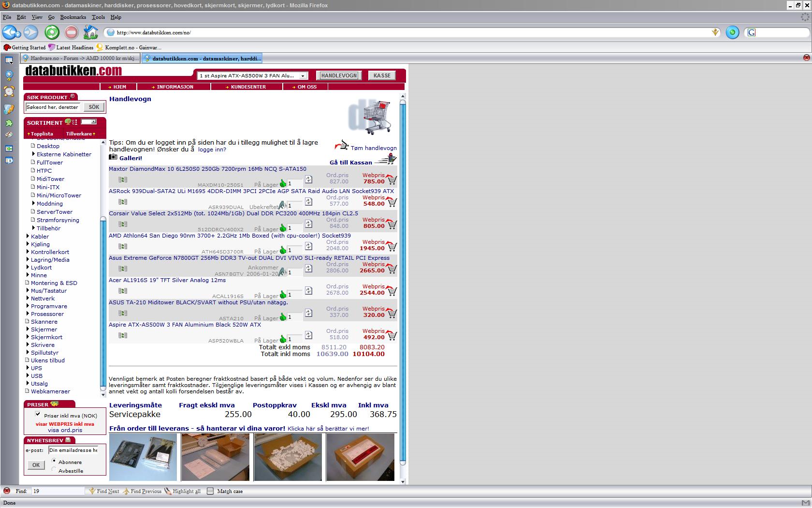Click the compare icon under Asus Extreme GeForce
The image size is (812, 508).
(x=123, y=269)
